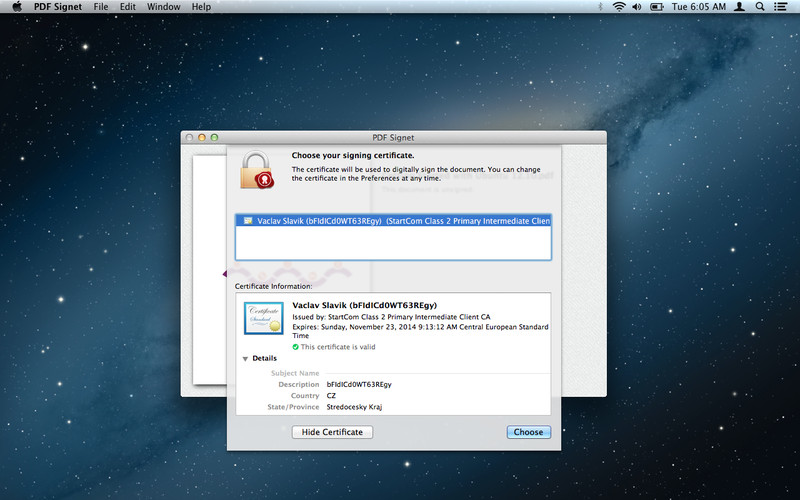Open the Wi-Fi status menu
Screen dimensions: 800x500
coord(619,7)
